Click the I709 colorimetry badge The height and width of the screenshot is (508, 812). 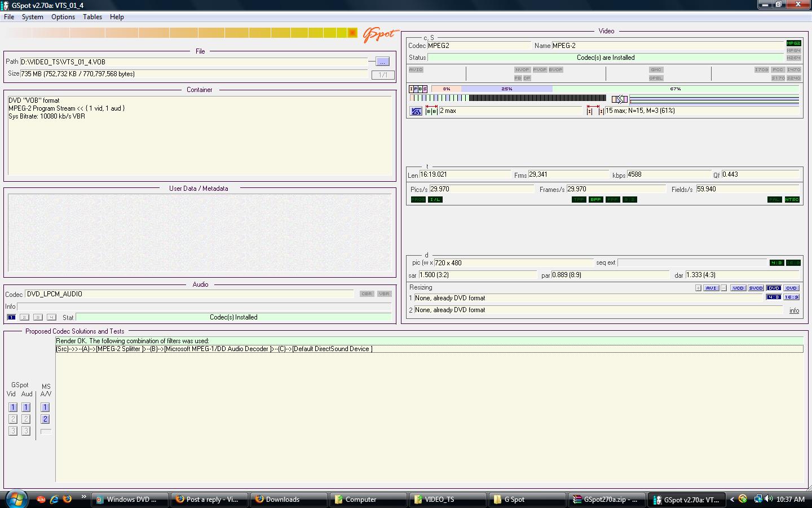761,69
